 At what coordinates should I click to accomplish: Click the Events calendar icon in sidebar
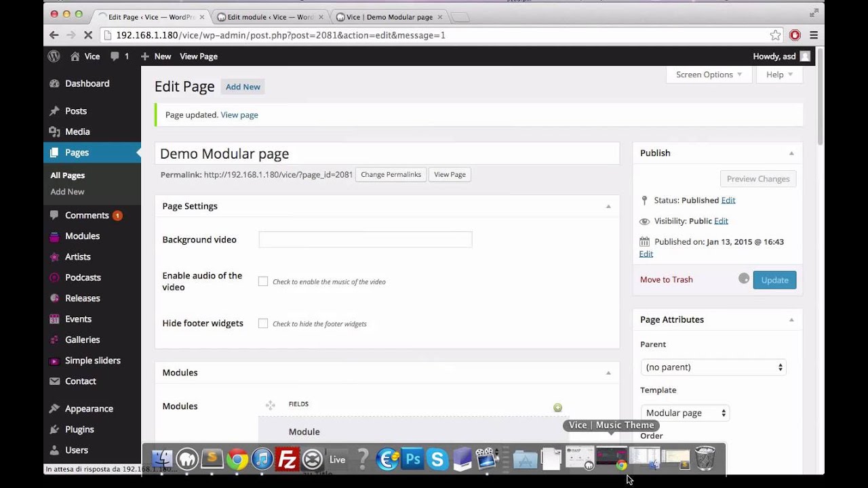tap(54, 319)
